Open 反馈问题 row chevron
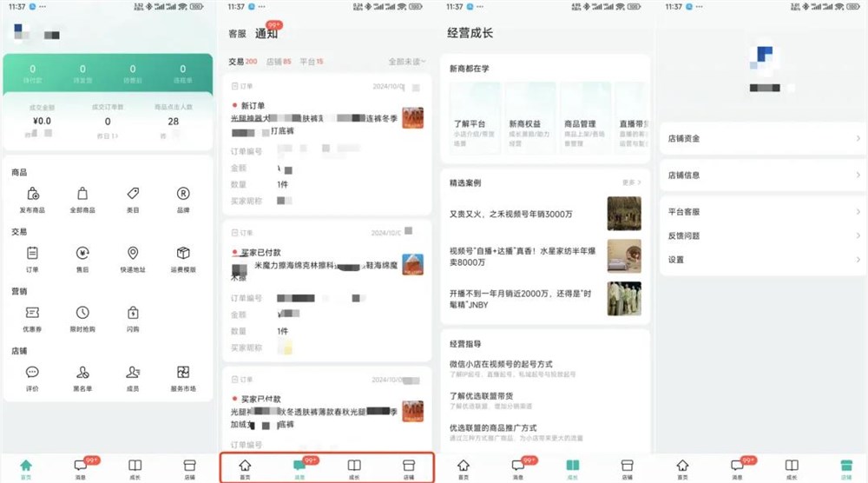The width and height of the screenshot is (868, 483). coord(858,235)
